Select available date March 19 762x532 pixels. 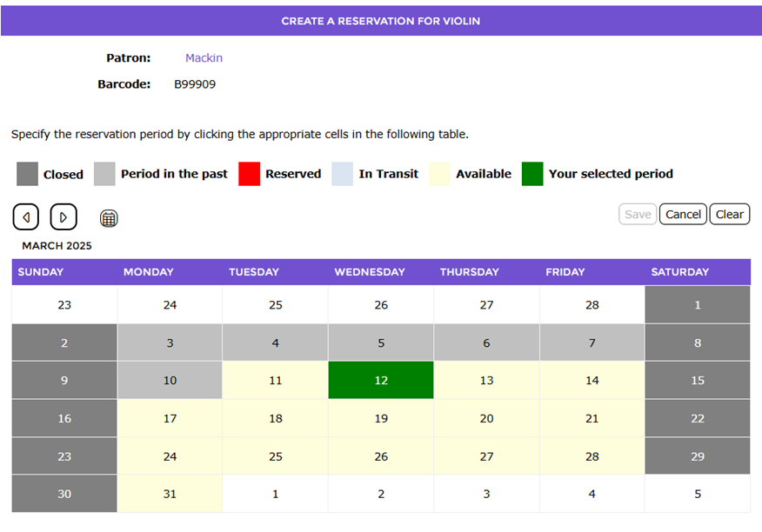tap(381, 418)
